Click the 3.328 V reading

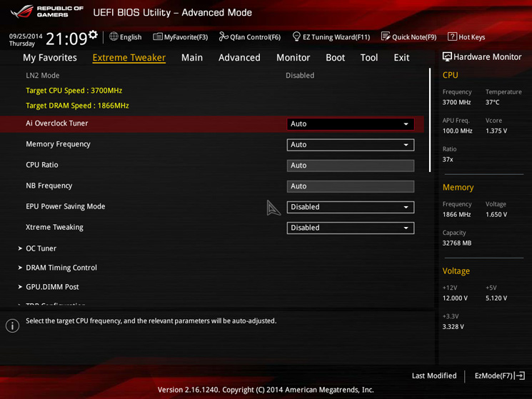coord(453,327)
